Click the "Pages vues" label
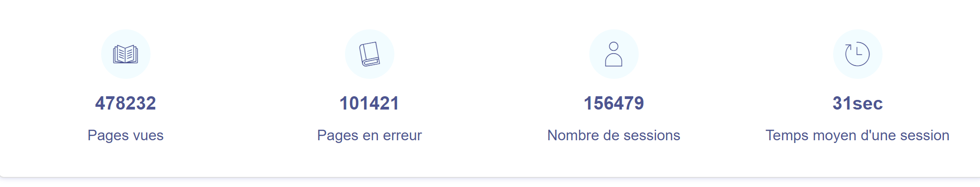 (x=125, y=135)
